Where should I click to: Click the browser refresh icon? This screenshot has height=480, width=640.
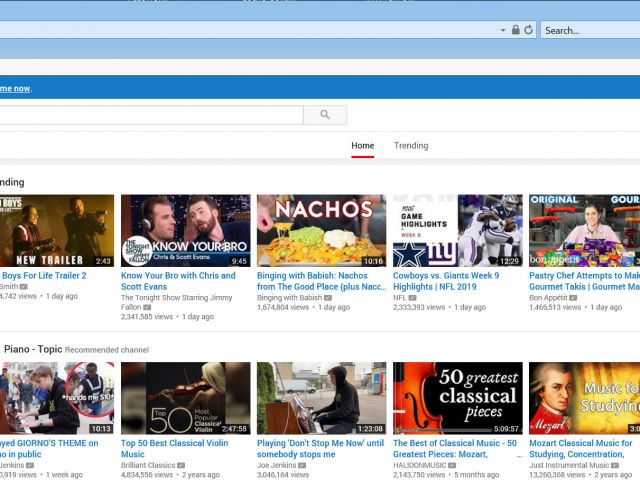coord(529,30)
